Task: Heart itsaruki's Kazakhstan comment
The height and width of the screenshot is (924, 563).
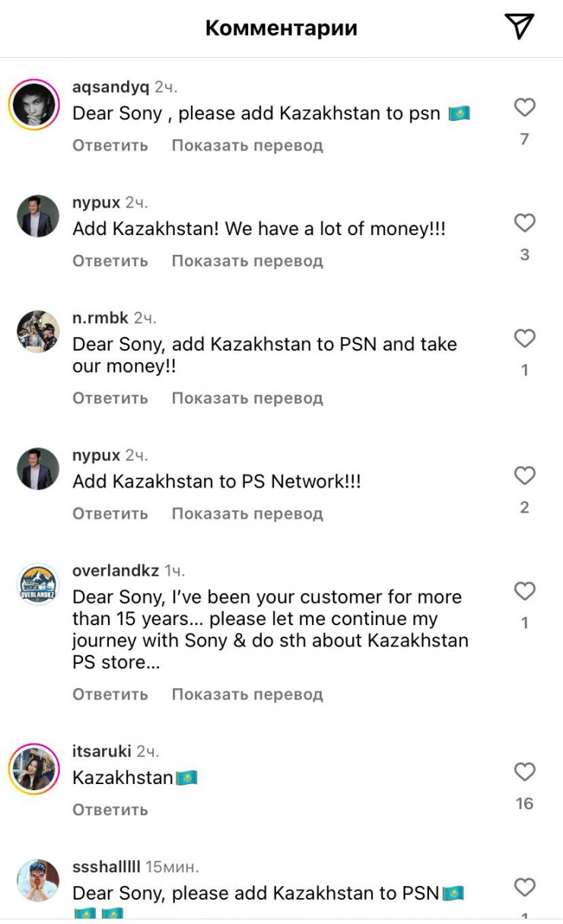Action: click(524, 772)
